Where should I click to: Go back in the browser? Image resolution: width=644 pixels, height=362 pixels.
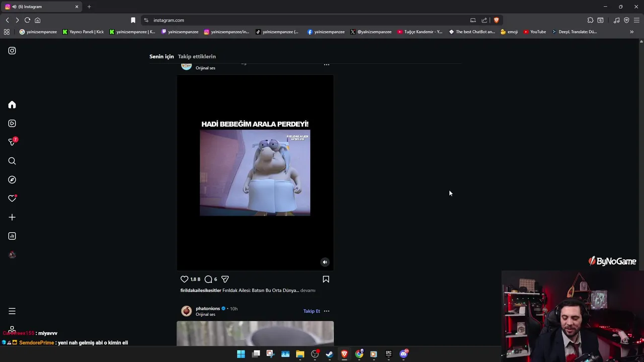[x=7, y=20]
